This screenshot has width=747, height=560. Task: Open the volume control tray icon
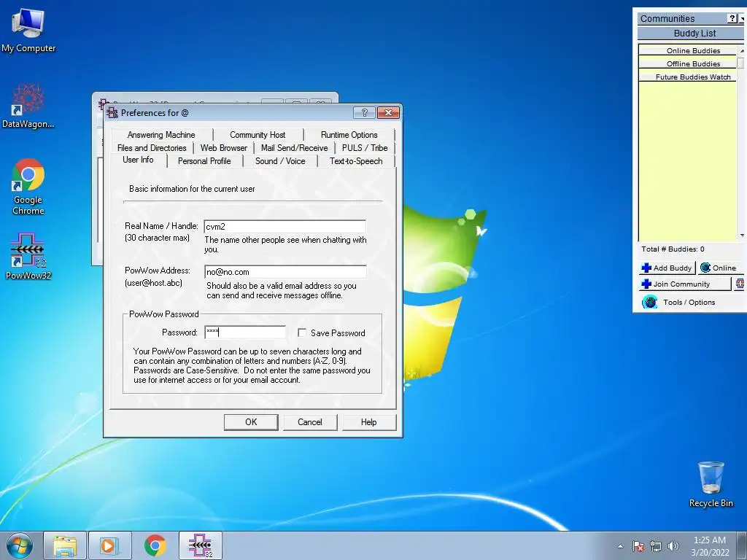[x=673, y=546]
